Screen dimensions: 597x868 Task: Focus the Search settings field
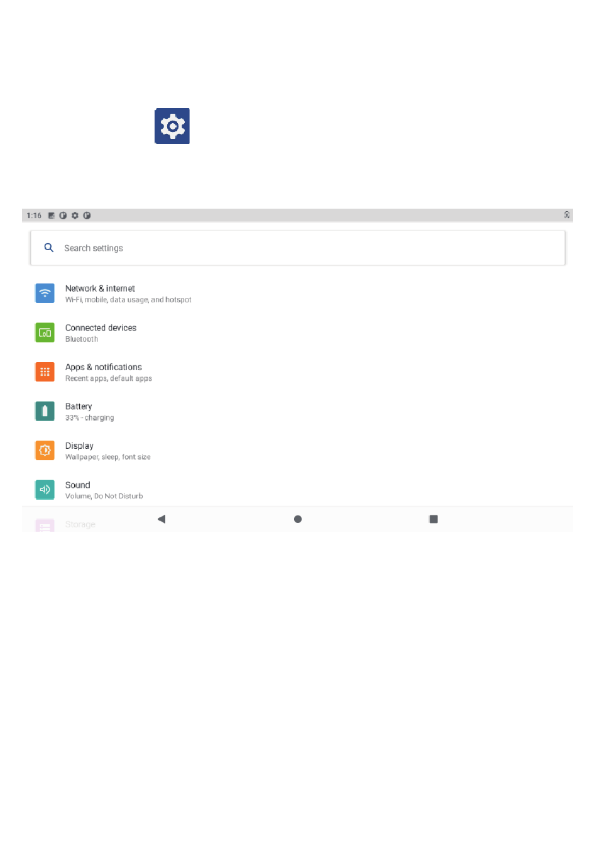coord(298,248)
